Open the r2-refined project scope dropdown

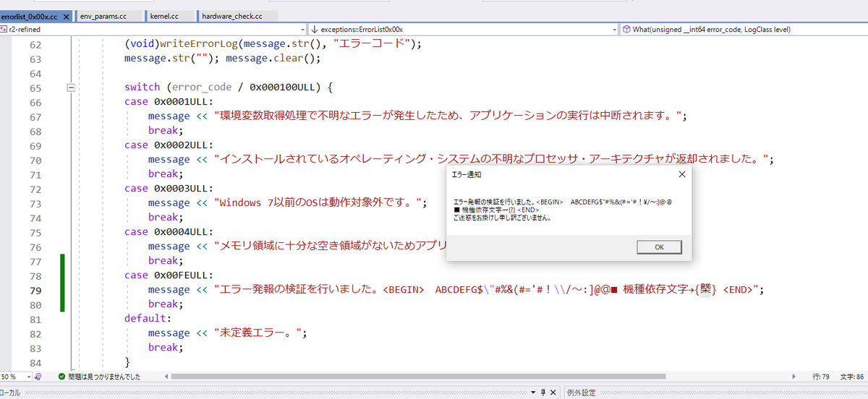click(153, 30)
